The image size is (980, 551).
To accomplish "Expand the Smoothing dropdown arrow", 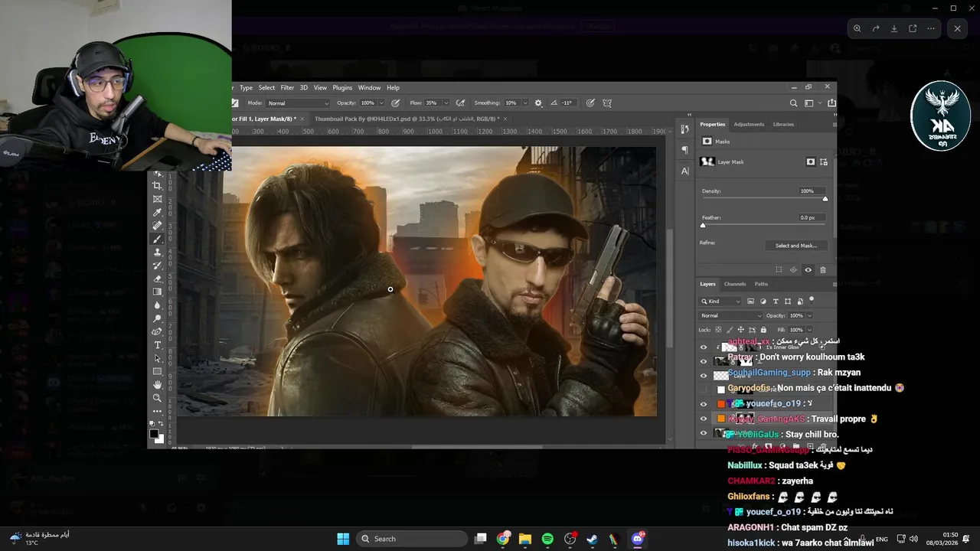I will (524, 103).
